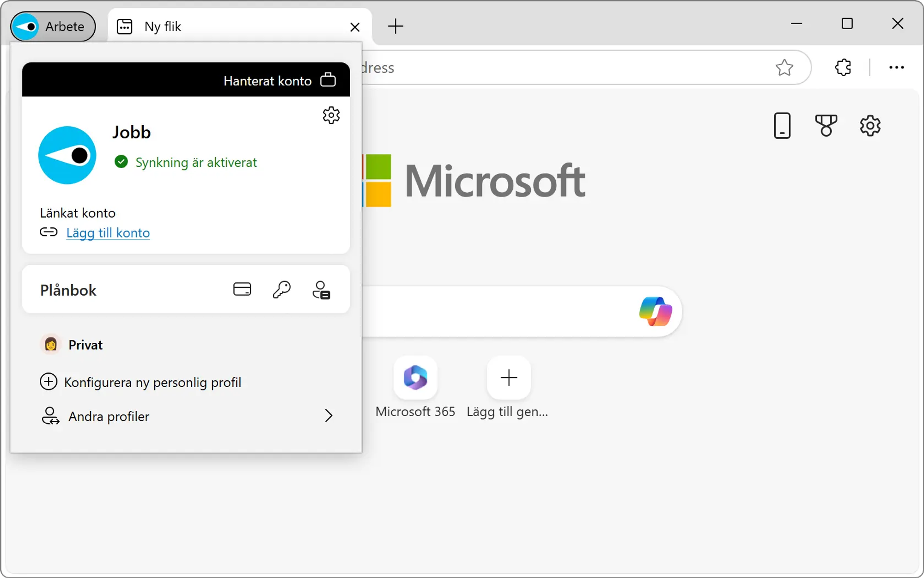Click the Hanterat konto header text

pos(267,81)
